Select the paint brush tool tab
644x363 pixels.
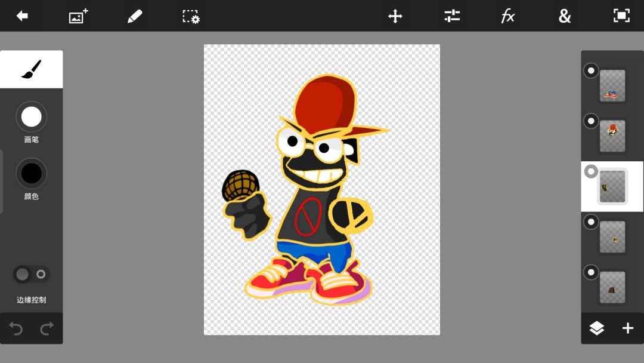coord(31,69)
